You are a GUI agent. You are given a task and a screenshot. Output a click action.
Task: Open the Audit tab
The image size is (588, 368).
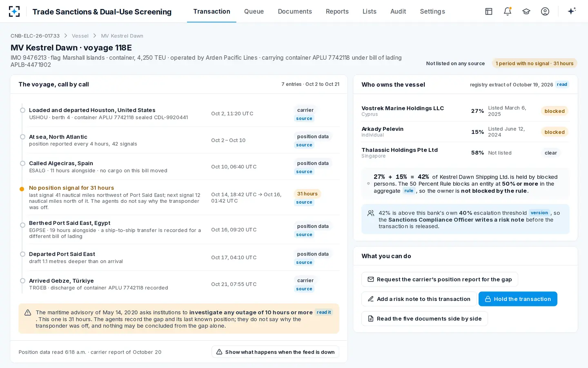[x=398, y=11]
